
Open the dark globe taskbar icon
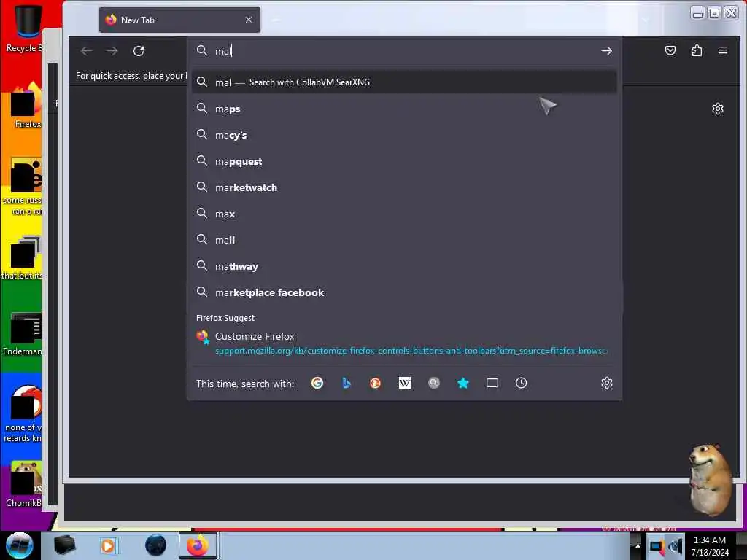[156, 545]
